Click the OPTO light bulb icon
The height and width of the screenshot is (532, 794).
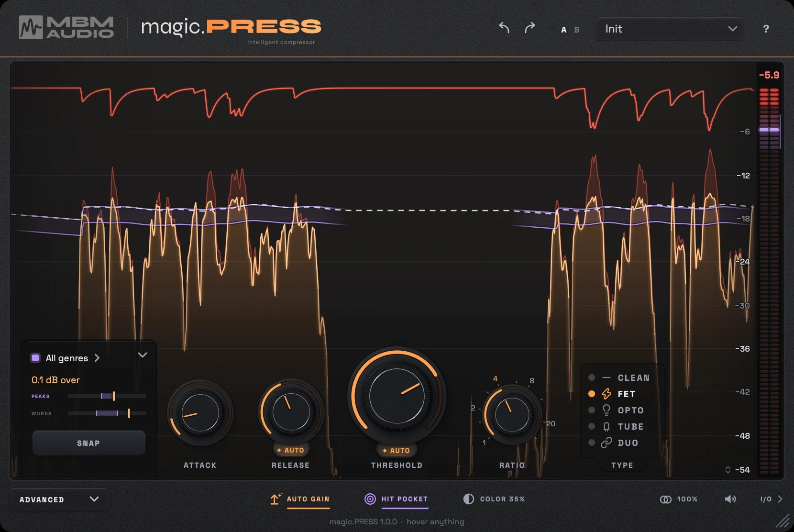607,410
